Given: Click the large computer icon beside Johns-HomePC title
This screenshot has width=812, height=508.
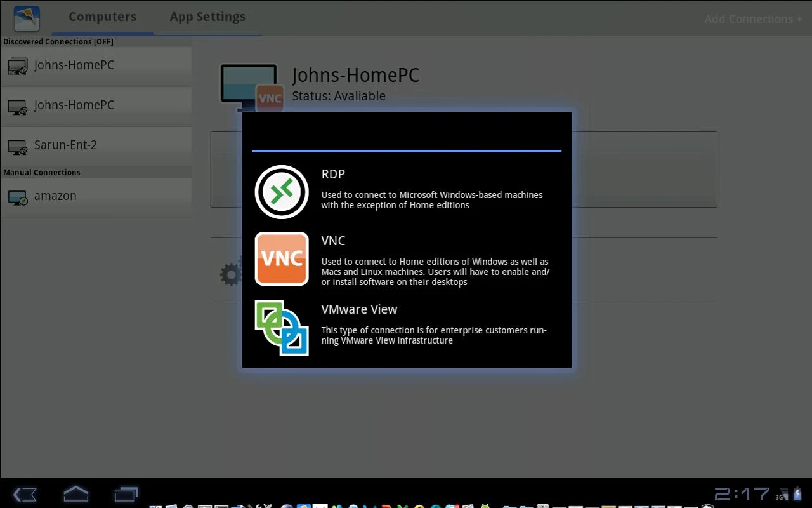Looking at the screenshot, I should tap(251, 87).
